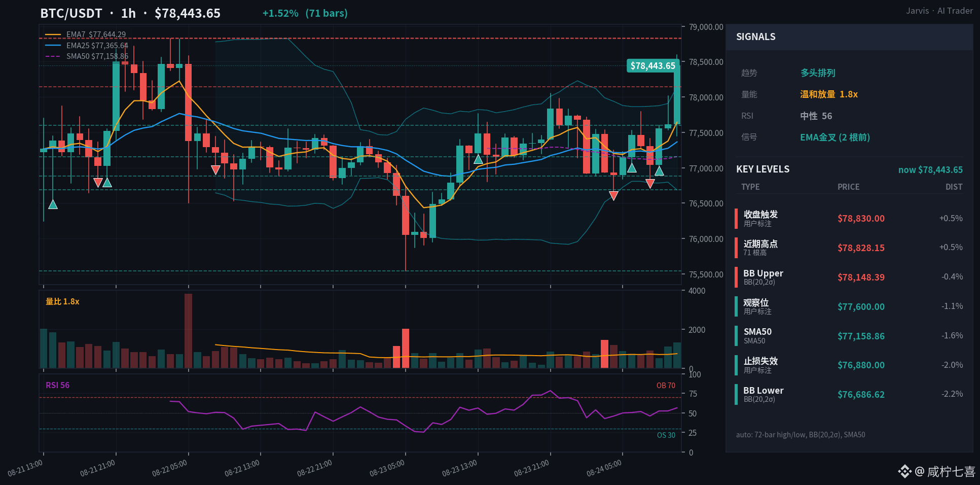This screenshot has height=485, width=980.
Task: Select the 1h timeframe label in header
Action: coord(128,13)
